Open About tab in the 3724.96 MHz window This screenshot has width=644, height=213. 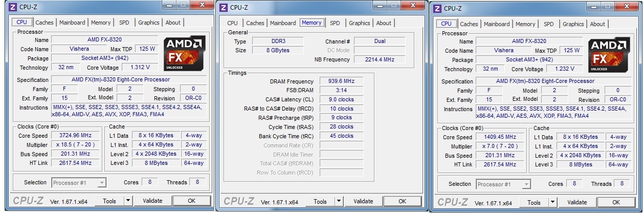(x=173, y=23)
